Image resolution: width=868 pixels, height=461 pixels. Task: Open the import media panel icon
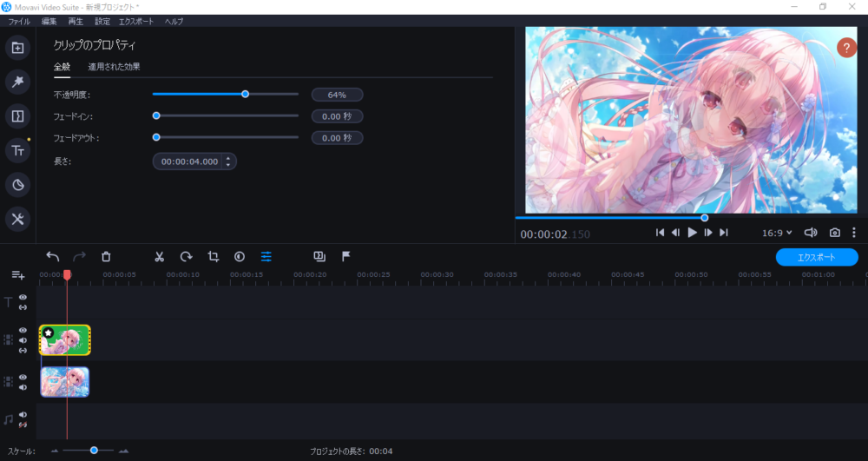[x=17, y=48]
